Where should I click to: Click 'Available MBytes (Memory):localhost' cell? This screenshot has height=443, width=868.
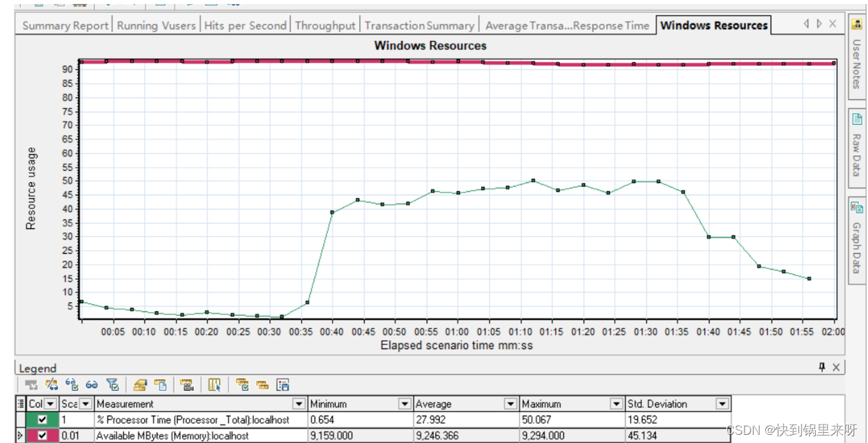[x=201, y=435]
